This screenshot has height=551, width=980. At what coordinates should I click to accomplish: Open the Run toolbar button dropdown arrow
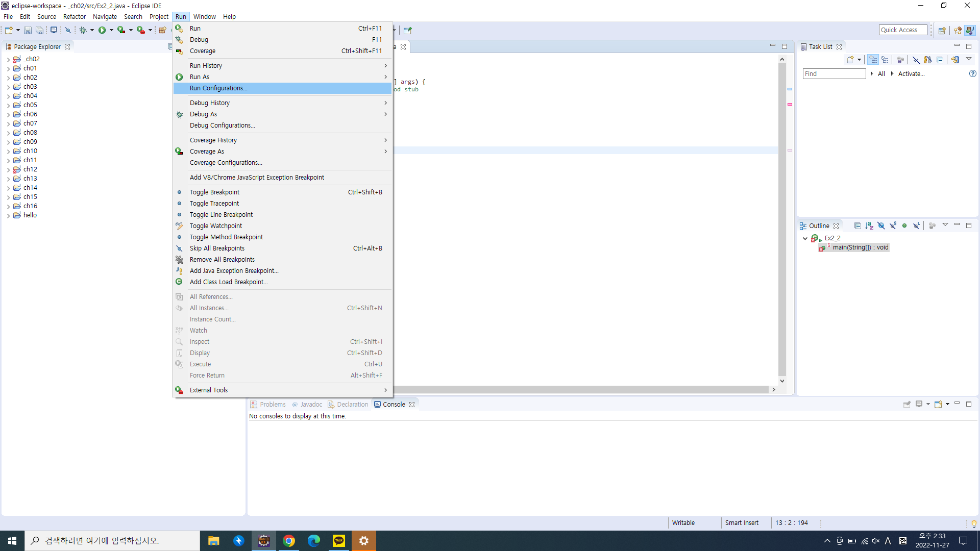point(111,31)
